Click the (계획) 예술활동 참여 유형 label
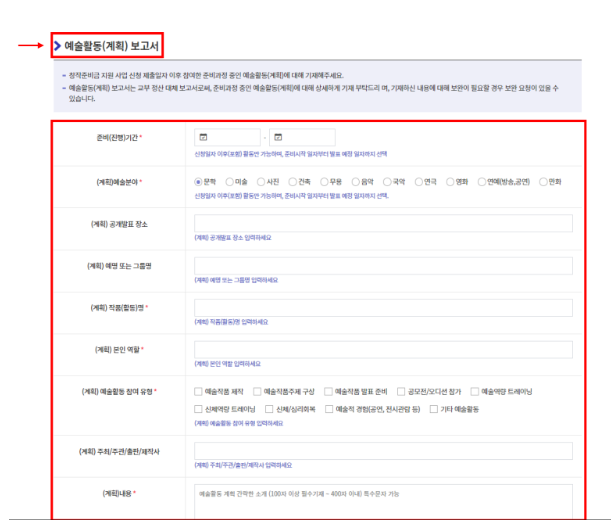Screen dimensions: 611x520 click(x=117, y=391)
